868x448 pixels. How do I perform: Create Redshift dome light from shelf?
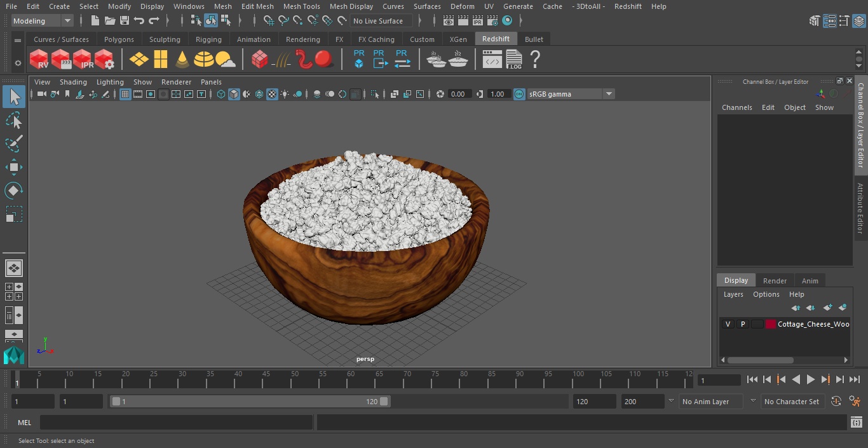[x=203, y=60]
